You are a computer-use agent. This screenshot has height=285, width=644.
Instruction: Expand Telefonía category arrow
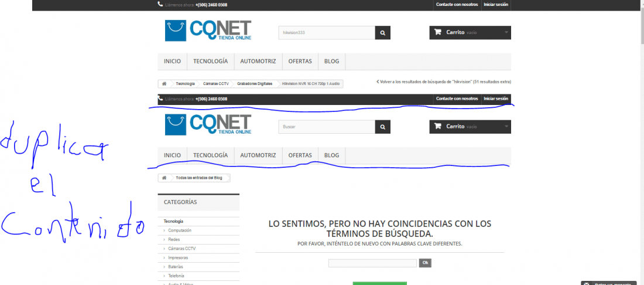coord(165,276)
